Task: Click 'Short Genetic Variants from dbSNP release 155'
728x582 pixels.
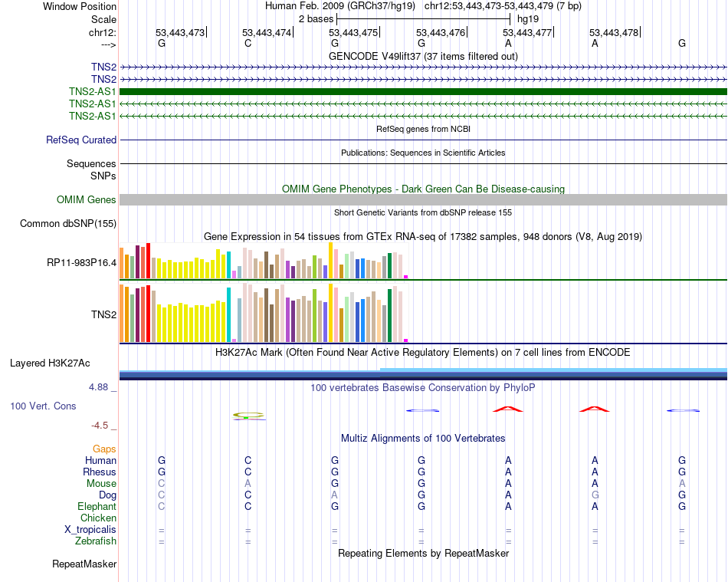Action: point(423,212)
